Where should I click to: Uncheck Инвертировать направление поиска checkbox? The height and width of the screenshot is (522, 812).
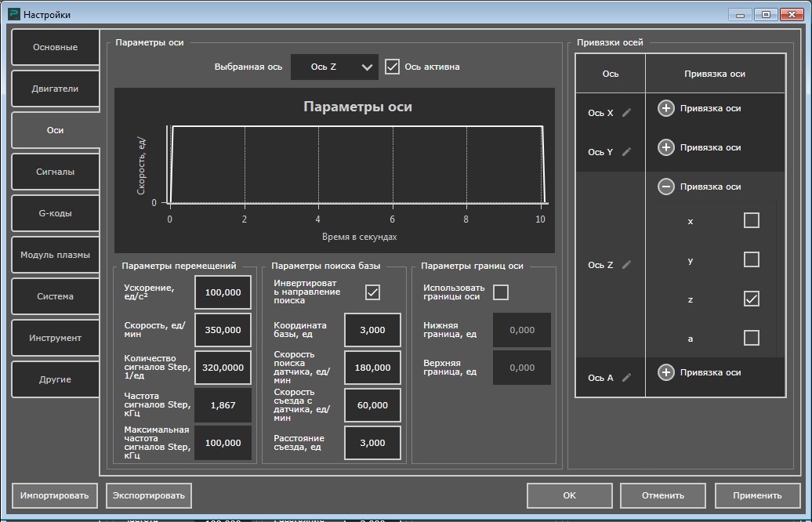coord(372,292)
